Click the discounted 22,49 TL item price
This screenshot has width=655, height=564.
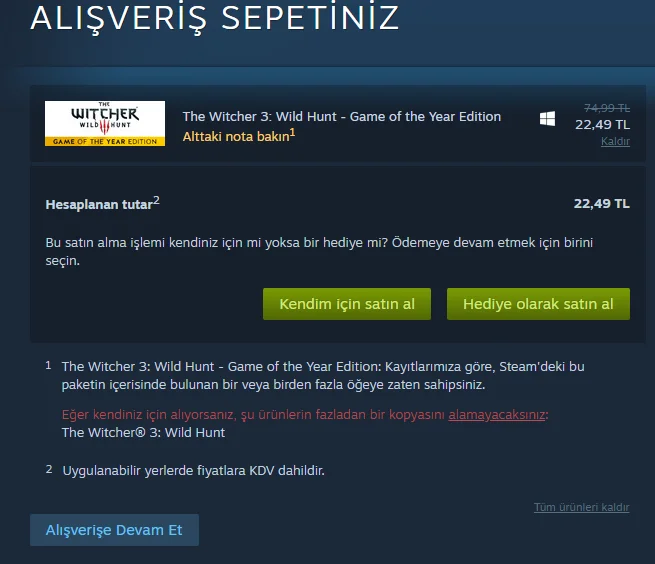pos(602,124)
